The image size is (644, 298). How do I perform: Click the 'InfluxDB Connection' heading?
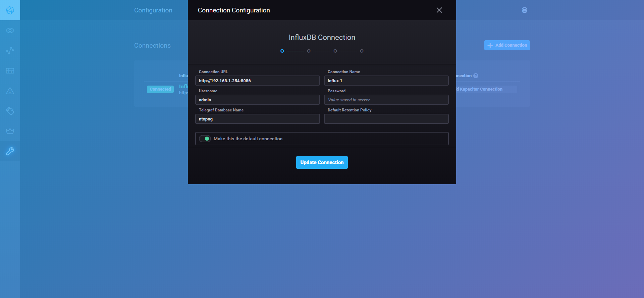click(x=322, y=38)
